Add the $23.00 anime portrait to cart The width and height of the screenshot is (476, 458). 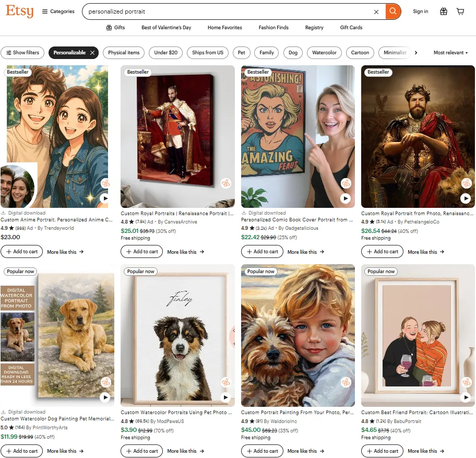tap(21, 252)
